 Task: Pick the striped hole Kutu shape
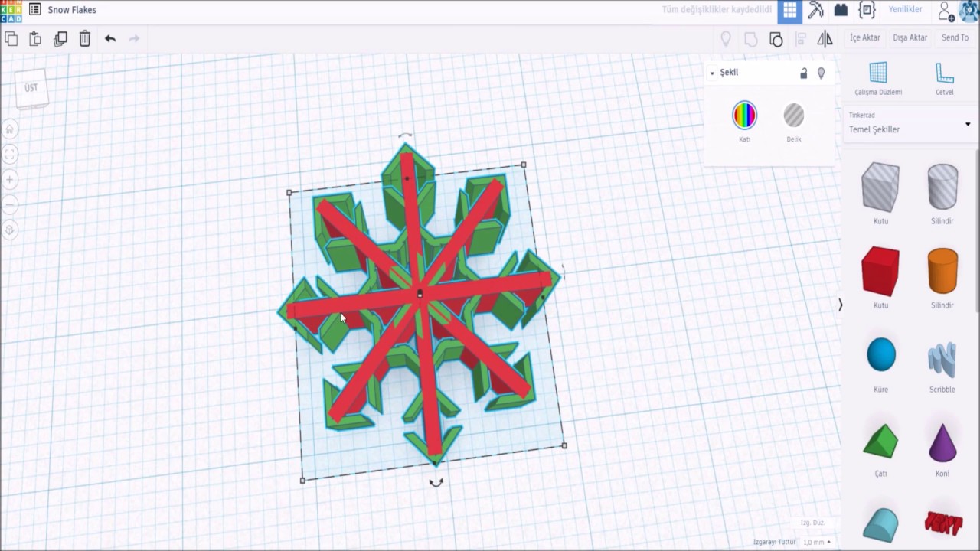(x=880, y=187)
